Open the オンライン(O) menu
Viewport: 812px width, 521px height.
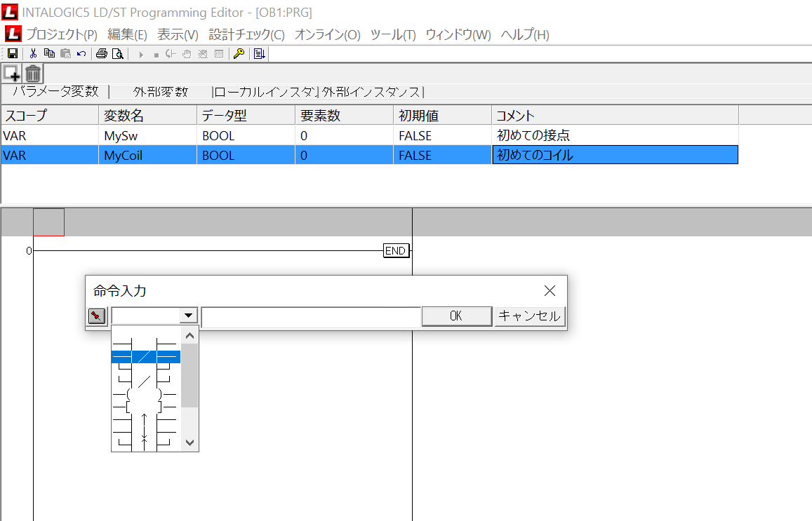click(327, 34)
